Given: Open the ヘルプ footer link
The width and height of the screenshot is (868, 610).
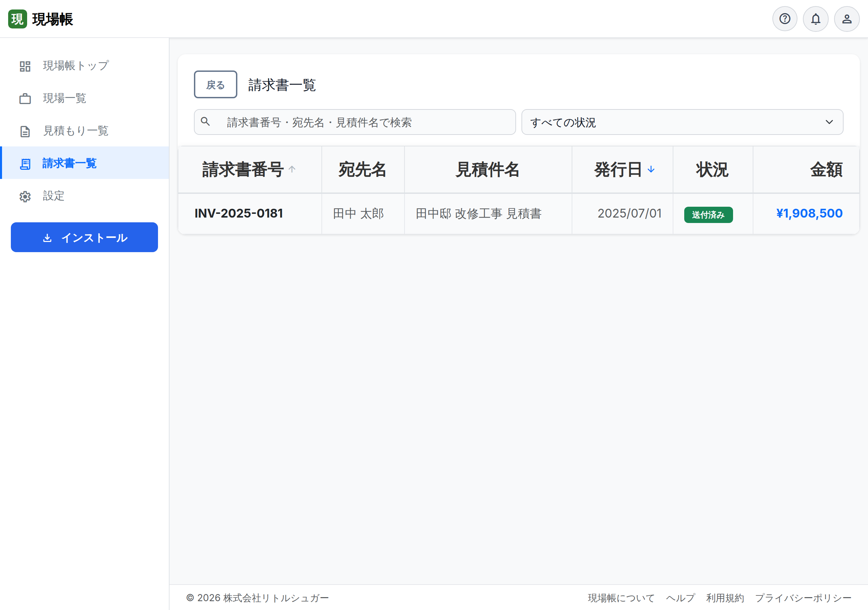Looking at the screenshot, I should [x=680, y=598].
